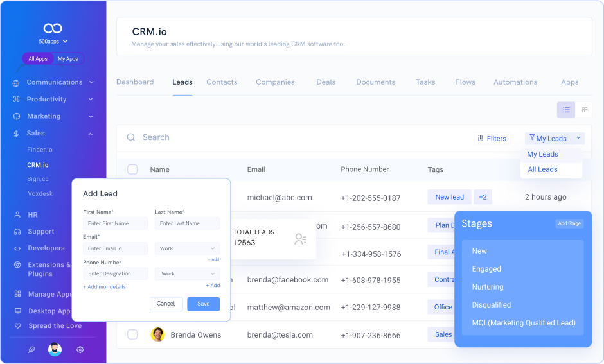Open Spread the Love heart icon
Image resolution: width=604 pixels, height=364 pixels.
pyautogui.click(x=18, y=326)
